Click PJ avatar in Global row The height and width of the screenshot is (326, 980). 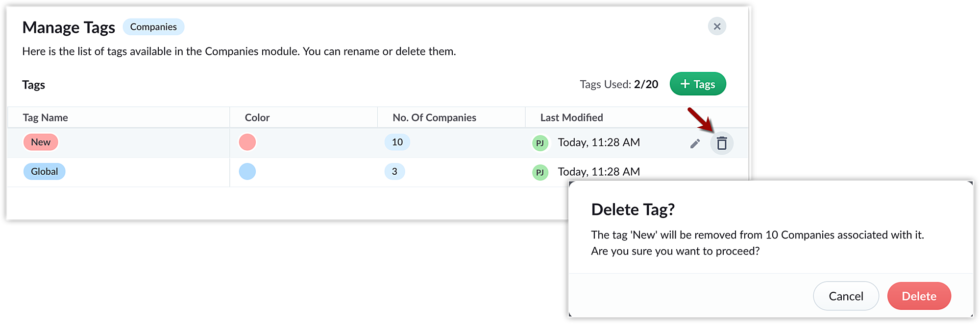[x=540, y=172]
